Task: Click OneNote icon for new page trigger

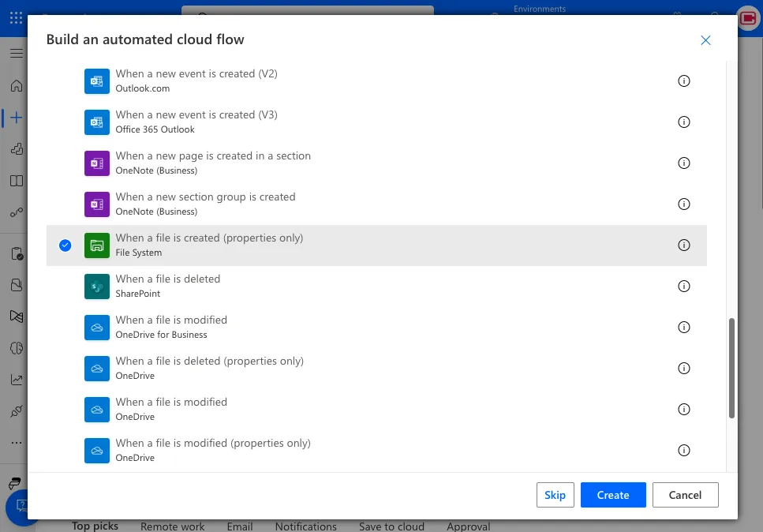Action: (96, 163)
